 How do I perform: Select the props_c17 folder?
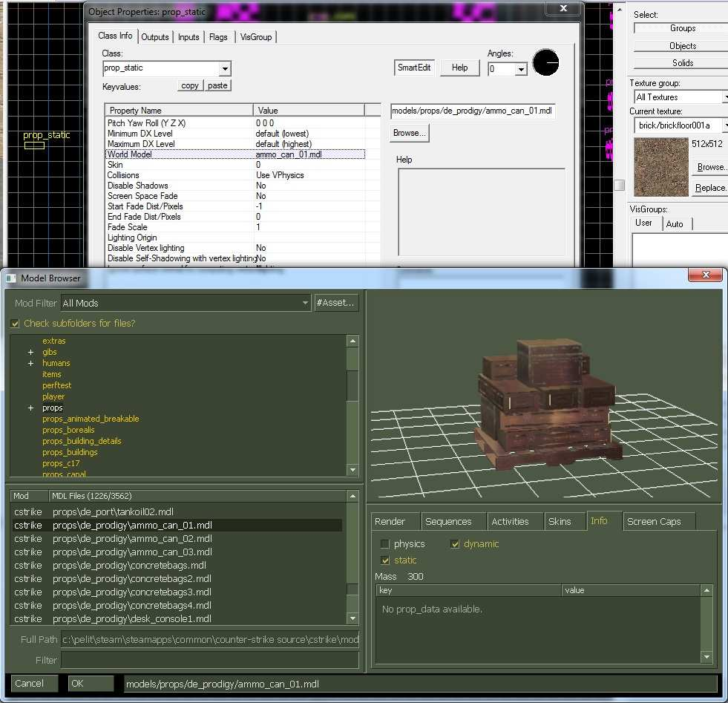click(61, 463)
